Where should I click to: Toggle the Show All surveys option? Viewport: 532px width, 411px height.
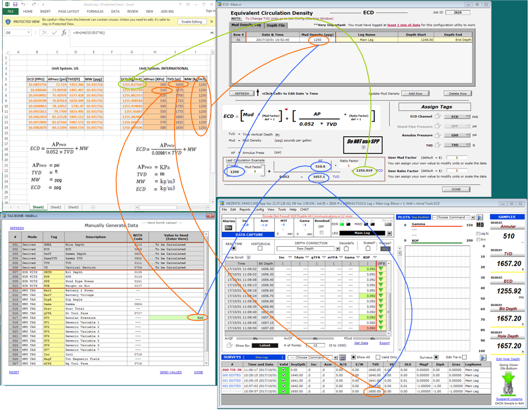tap(353, 357)
